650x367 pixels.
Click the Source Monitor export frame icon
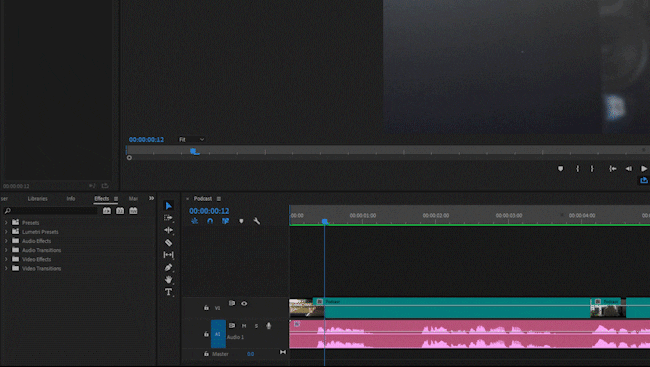(x=105, y=186)
